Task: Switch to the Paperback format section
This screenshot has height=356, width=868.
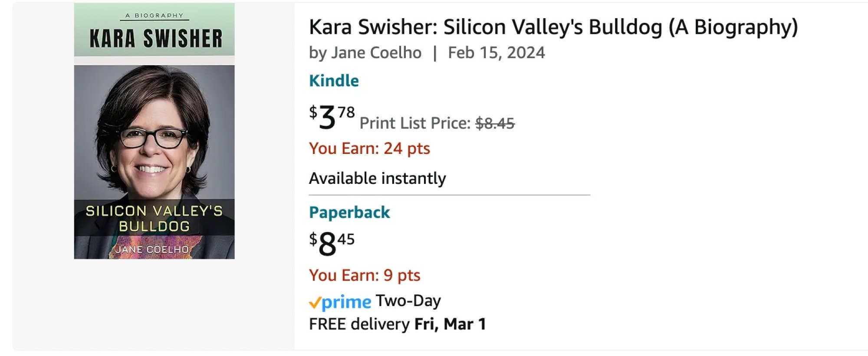Action: tap(349, 212)
